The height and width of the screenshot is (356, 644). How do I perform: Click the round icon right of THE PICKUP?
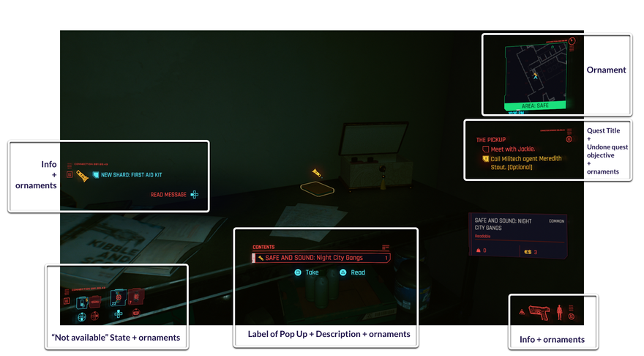(x=569, y=139)
